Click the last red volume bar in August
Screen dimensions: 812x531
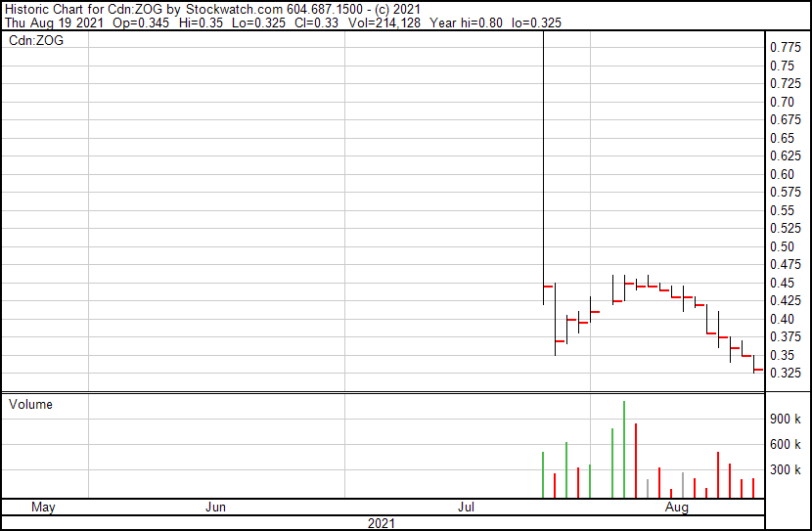pyautogui.click(x=753, y=489)
